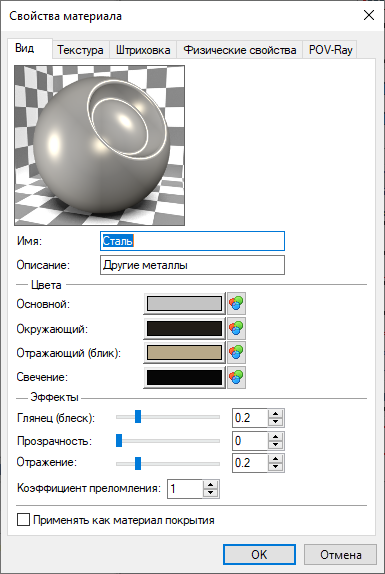
Task: Enable Применять как материал покрытия checkbox
Action: (23, 520)
